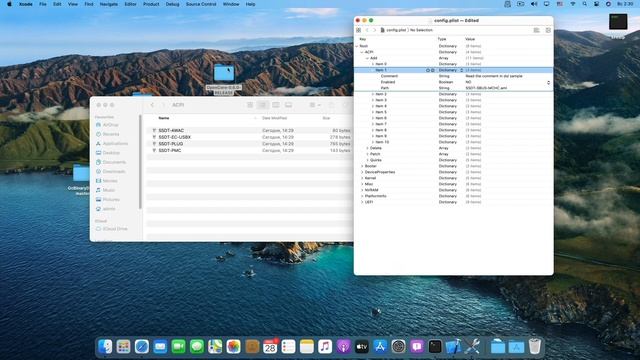Open Calendar showing 28 in Dock
This screenshot has height=360, width=640.
270,347
